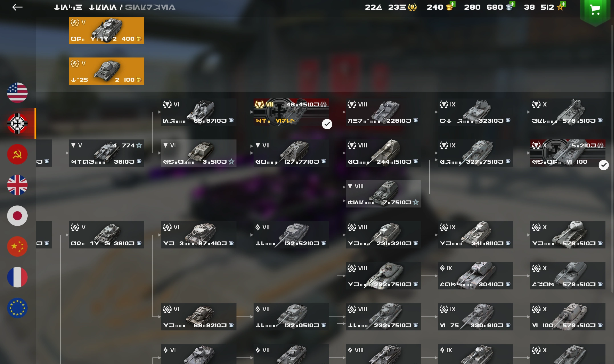Select the France flag nation

coord(17,277)
